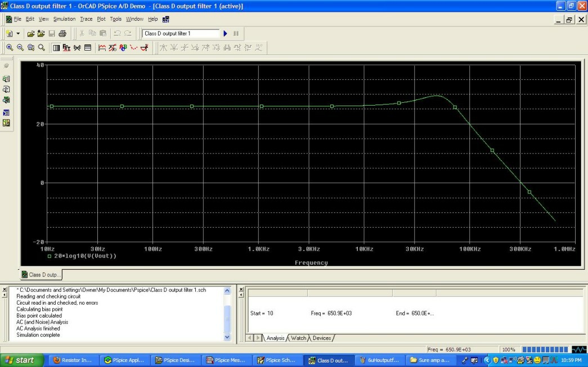Click the Zoom Out magnifier icon
588x367 pixels.
pos(20,48)
